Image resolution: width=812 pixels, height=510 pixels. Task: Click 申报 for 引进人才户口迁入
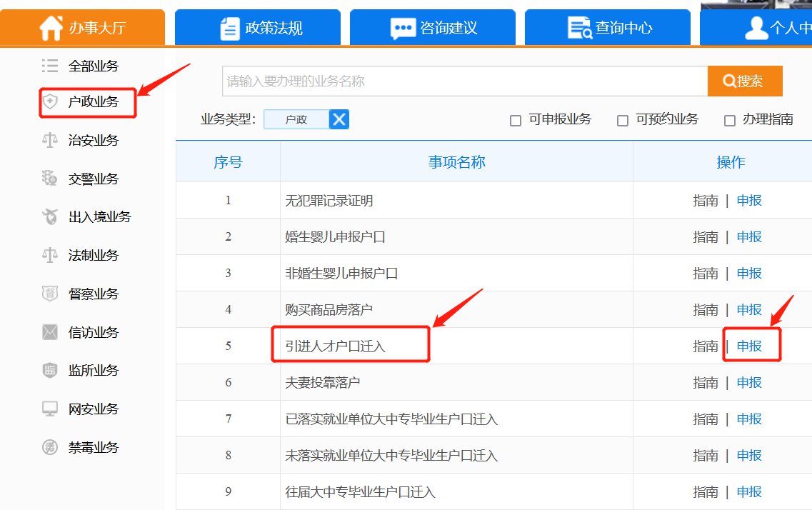[x=749, y=346]
